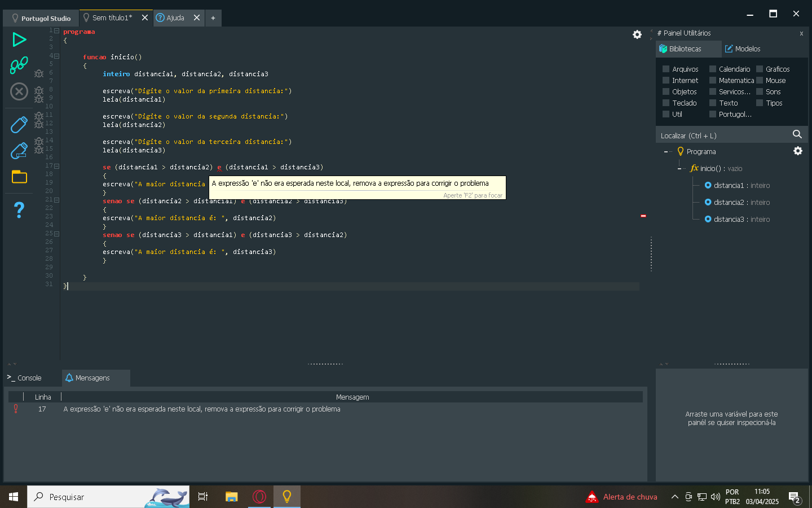Check the Texto library checkbox
The width and height of the screenshot is (812, 508).
tap(713, 103)
